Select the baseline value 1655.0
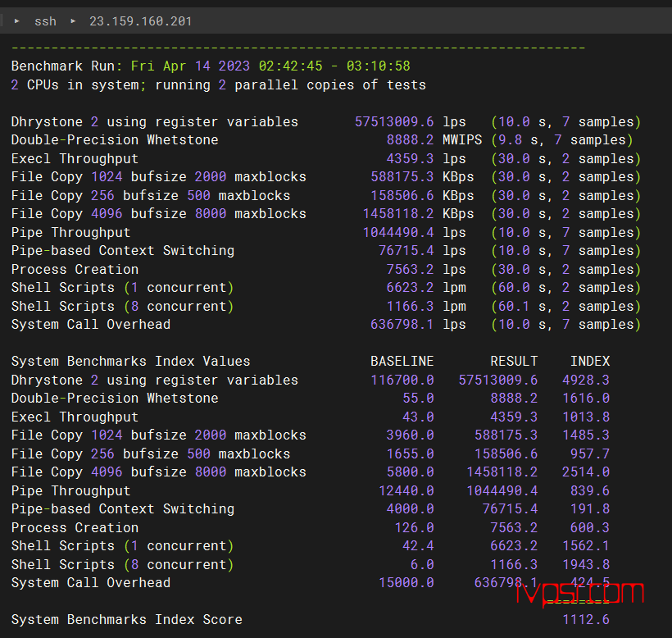This screenshot has width=672, height=638. coord(410,453)
